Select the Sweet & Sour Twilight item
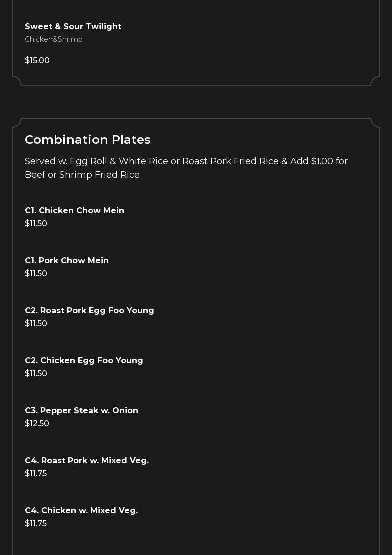 (x=73, y=26)
